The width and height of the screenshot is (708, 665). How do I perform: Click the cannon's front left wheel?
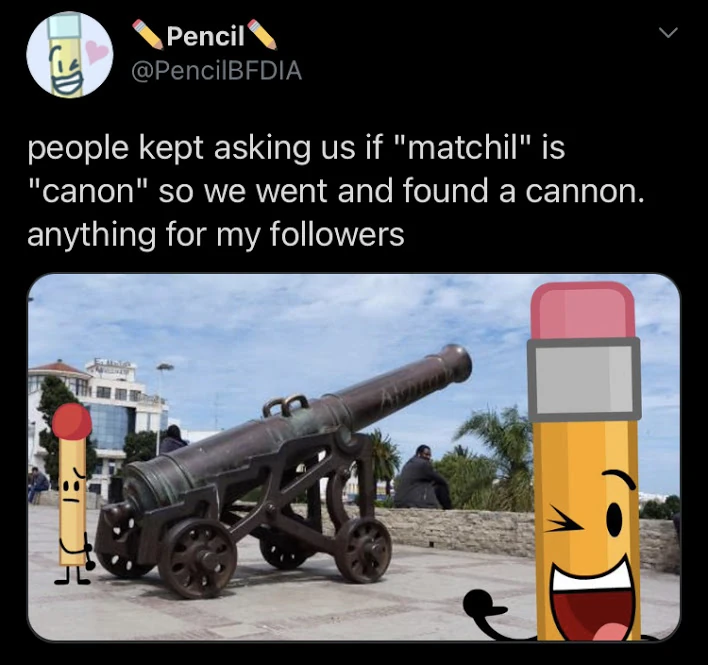(x=197, y=559)
